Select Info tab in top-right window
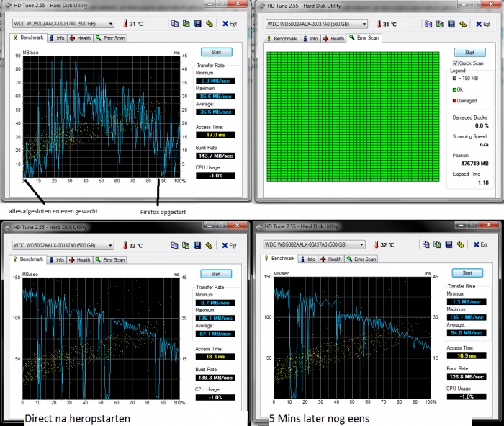Image resolution: width=504 pixels, height=426 pixels. coord(310,39)
